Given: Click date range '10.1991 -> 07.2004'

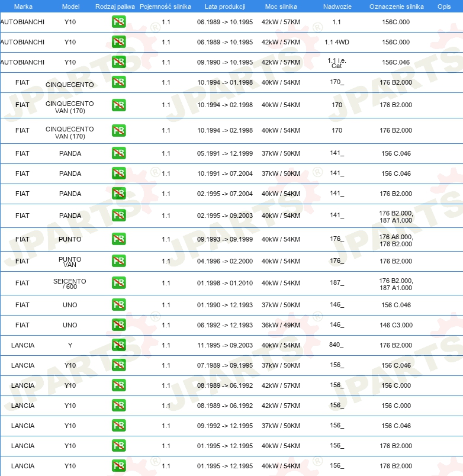Looking at the screenshot, I should 224,173.
